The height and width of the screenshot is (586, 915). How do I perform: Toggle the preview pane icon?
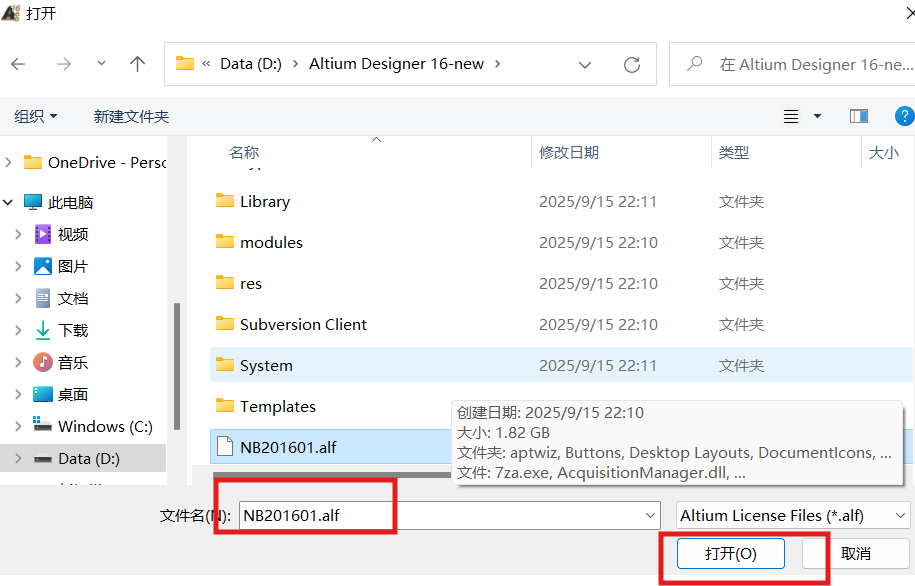click(x=858, y=116)
